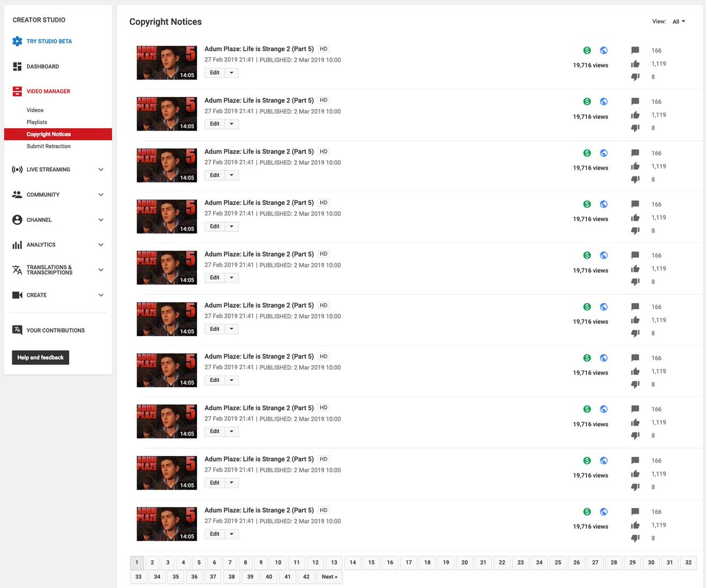The width and height of the screenshot is (706, 588).
Task: Click the Try Studio Beta gear icon
Action: (x=17, y=41)
